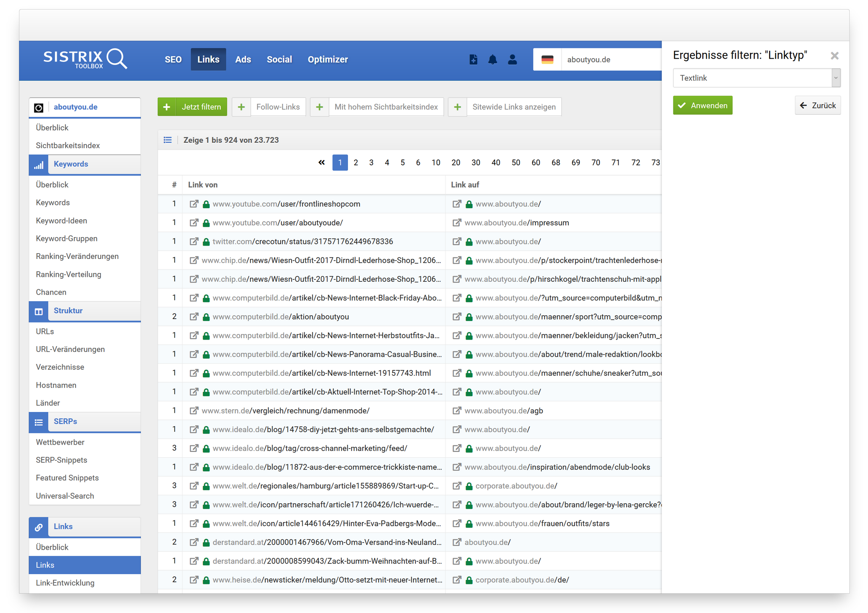Expand the Keywords sidebar section

click(x=71, y=164)
